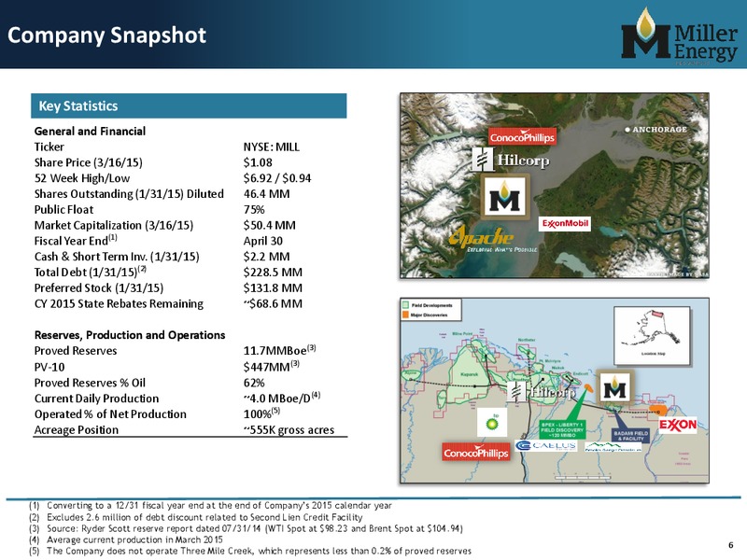This screenshot has height=560, width=747.
Task: Click shares outstanding value 46.4 MM
Action: coord(267,194)
